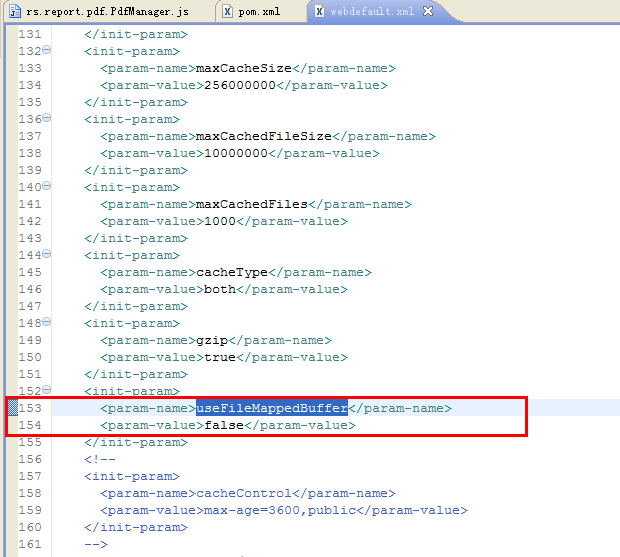The height and width of the screenshot is (557, 620).
Task: Click the closing init-param tag on line 135
Action: (x=136, y=102)
